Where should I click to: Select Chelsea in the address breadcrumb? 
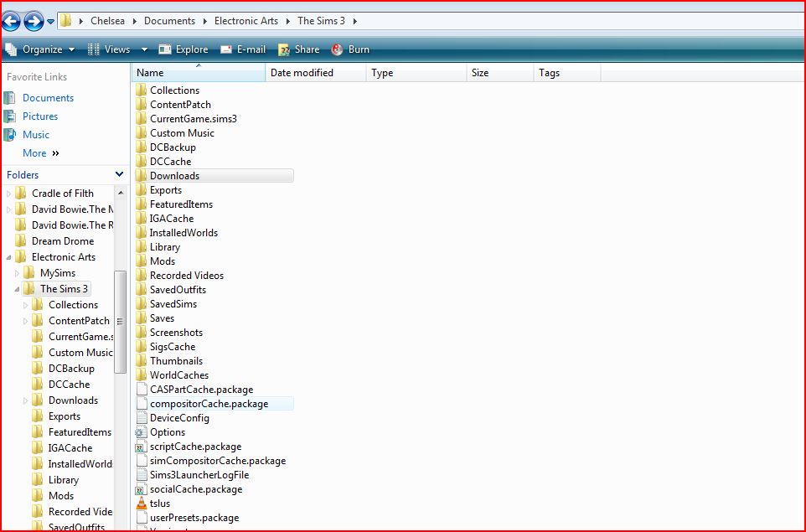[x=107, y=21]
